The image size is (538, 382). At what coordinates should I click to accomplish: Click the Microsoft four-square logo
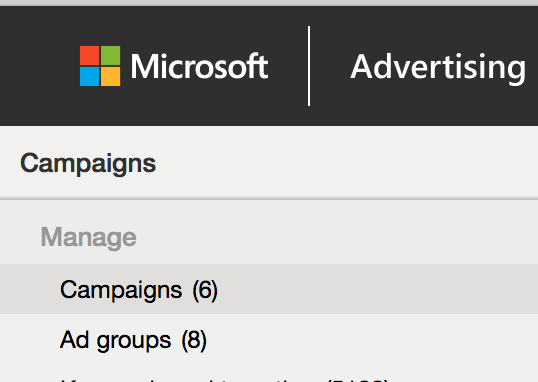(x=100, y=66)
